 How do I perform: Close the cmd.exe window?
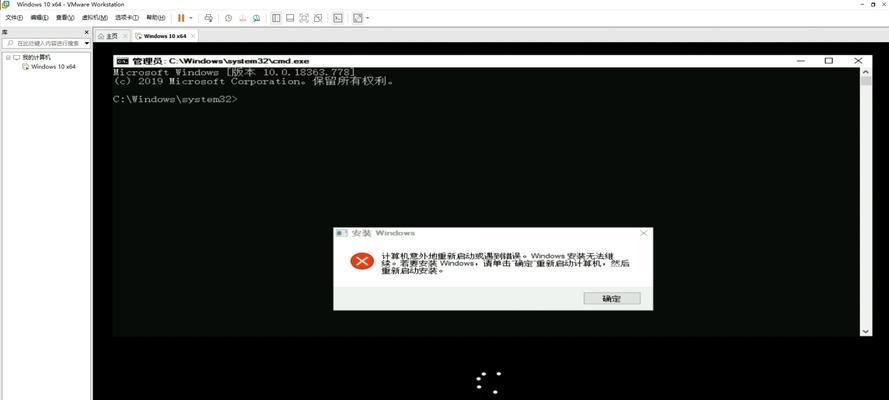(858, 61)
